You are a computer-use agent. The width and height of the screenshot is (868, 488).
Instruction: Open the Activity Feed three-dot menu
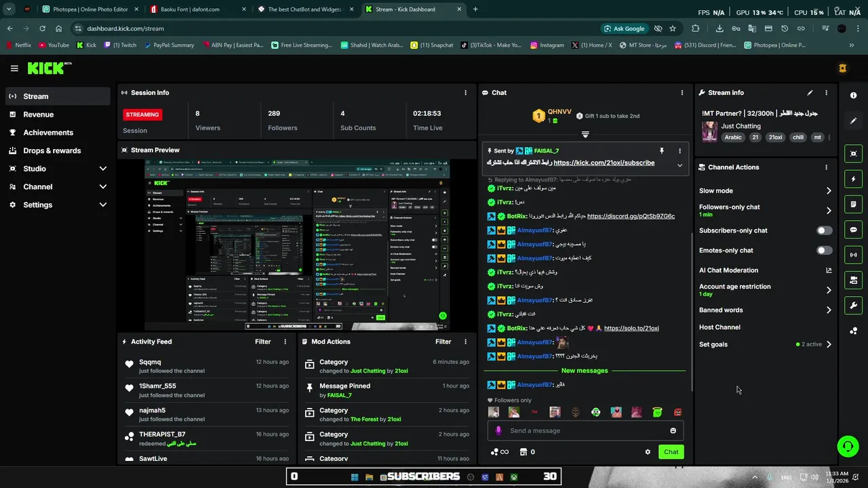[285, 342]
